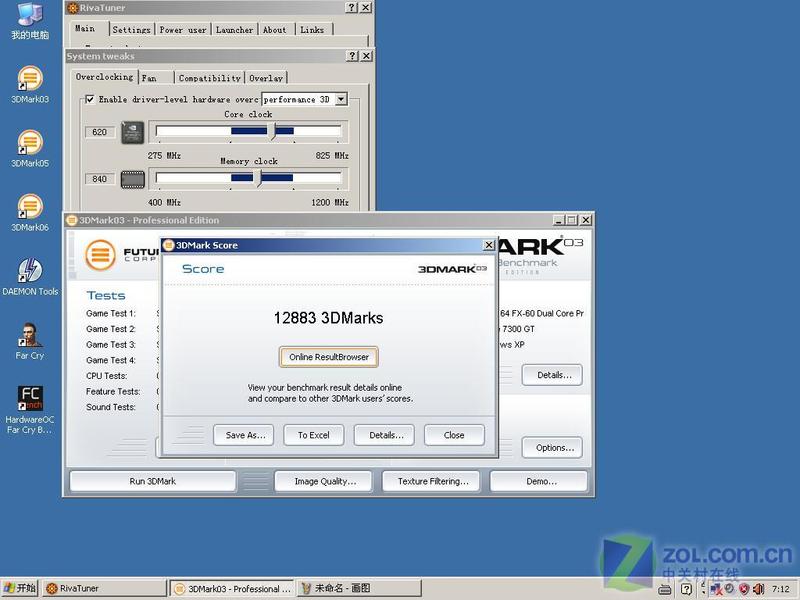Toggle Enable driver-level hardware overclocking checkbox
Screen dimensions: 800x600
pos(90,99)
